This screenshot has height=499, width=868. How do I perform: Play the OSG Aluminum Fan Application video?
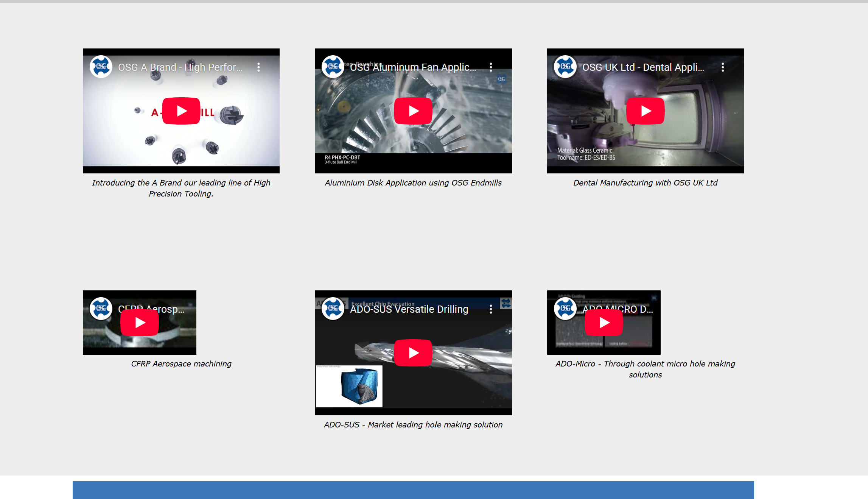coord(413,111)
